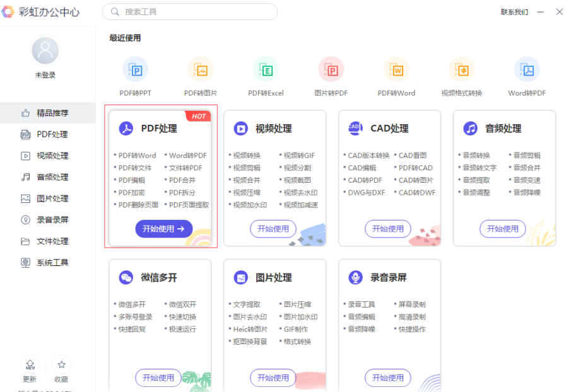
Task: Click the 更新 update icon at bottom left
Action: point(30,365)
